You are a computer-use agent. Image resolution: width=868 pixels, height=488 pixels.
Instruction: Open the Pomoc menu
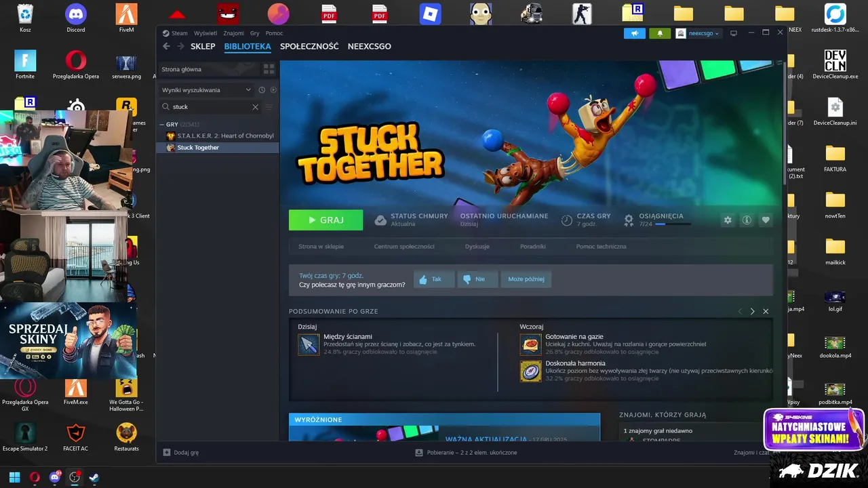[275, 33]
